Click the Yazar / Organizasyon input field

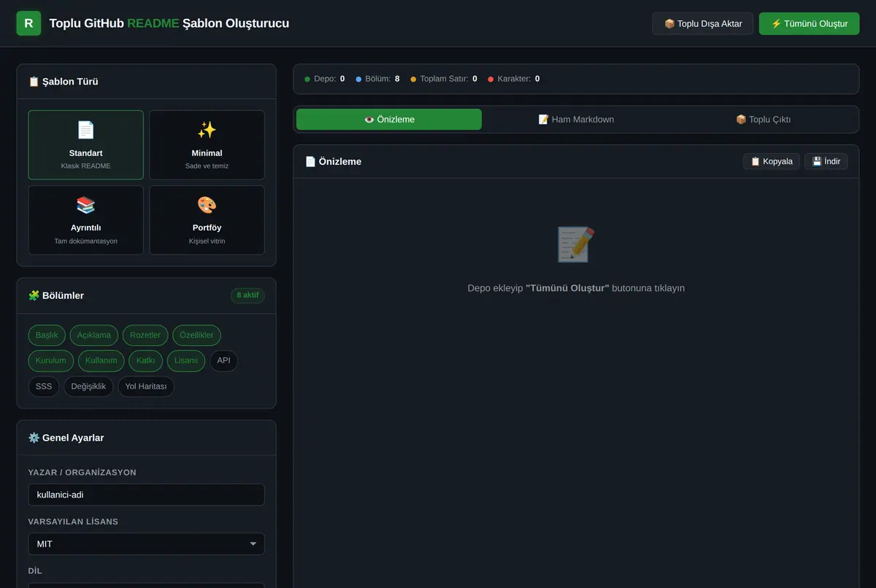146,495
